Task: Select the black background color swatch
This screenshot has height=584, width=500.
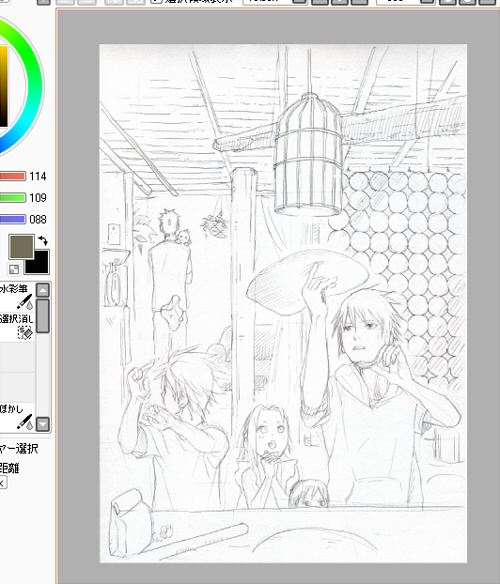Action: (38, 264)
